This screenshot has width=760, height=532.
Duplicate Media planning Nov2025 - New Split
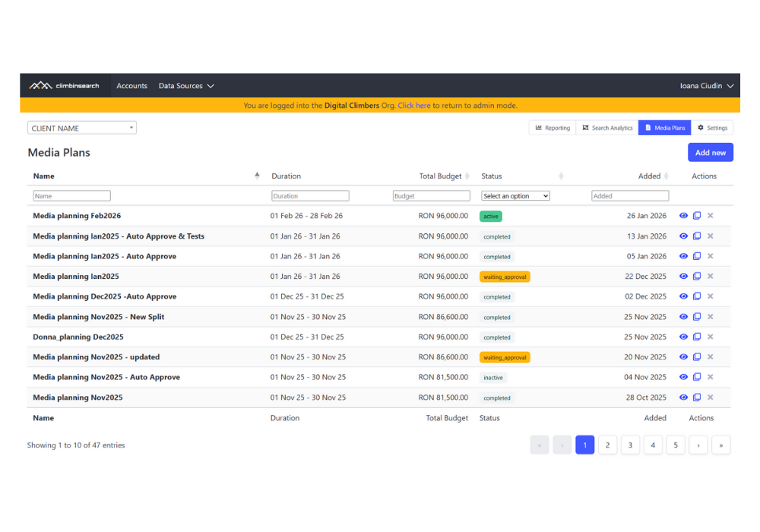click(x=697, y=316)
